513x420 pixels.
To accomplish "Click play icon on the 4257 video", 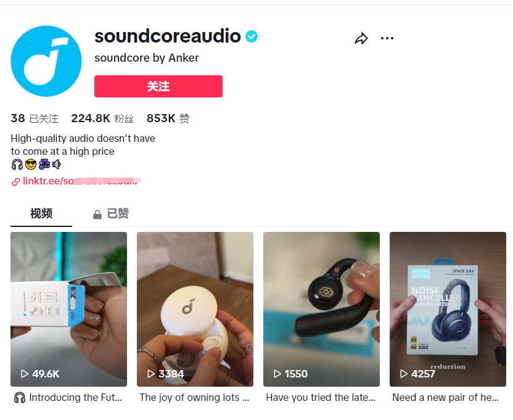I will tap(404, 374).
